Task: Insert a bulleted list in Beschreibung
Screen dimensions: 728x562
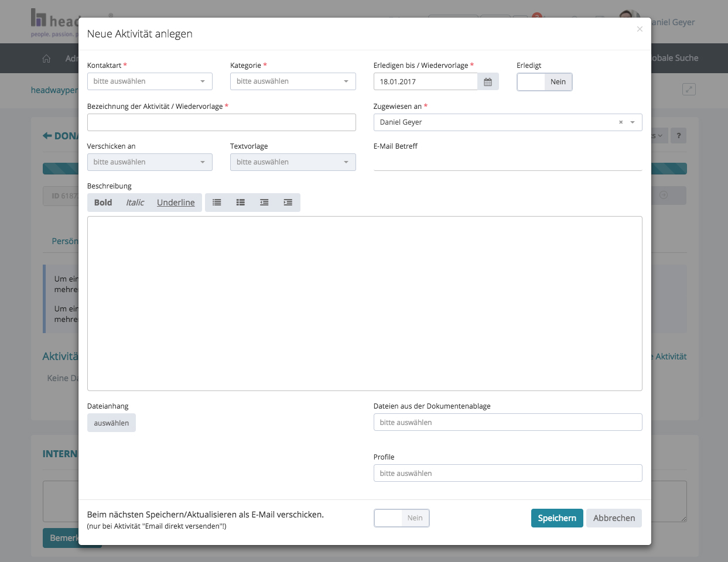Action: [x=217, y=203]
